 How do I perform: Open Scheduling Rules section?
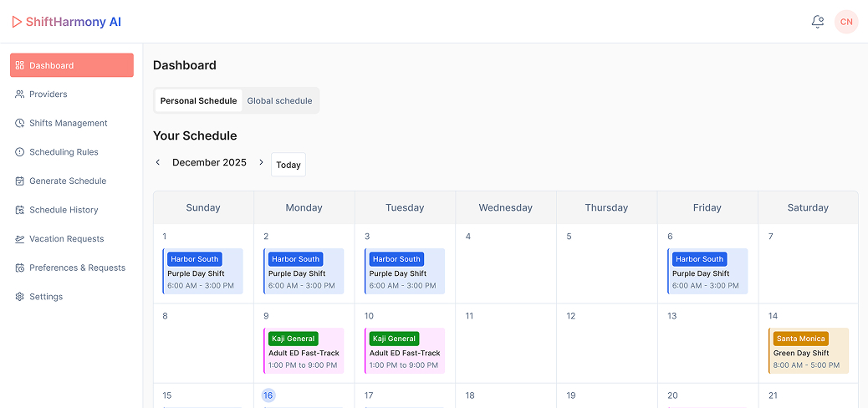tap(64, 152)
